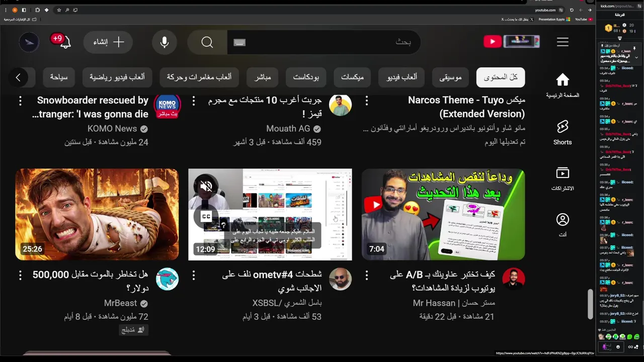
Task: Go to الصفحة الرئيسية home in sidebar
Action: [x=562, y=85]
